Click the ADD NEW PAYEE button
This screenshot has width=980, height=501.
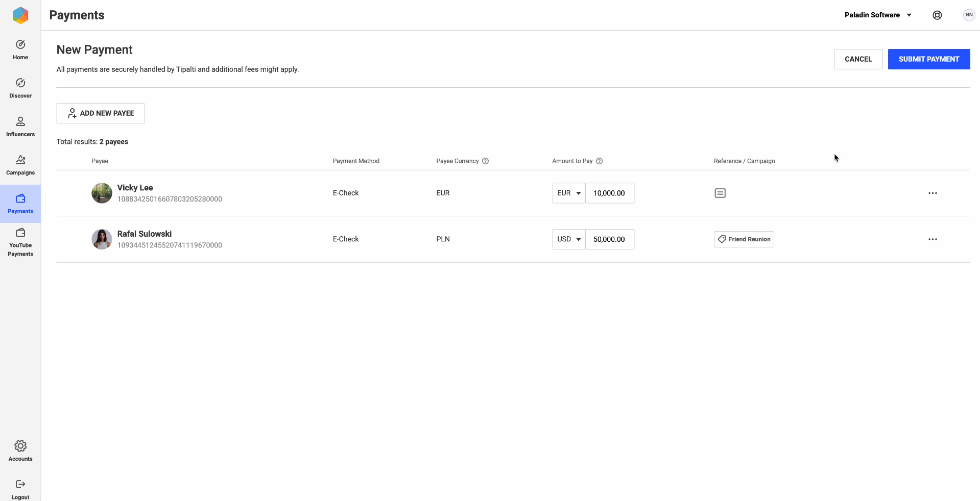(x=100, y=113)
